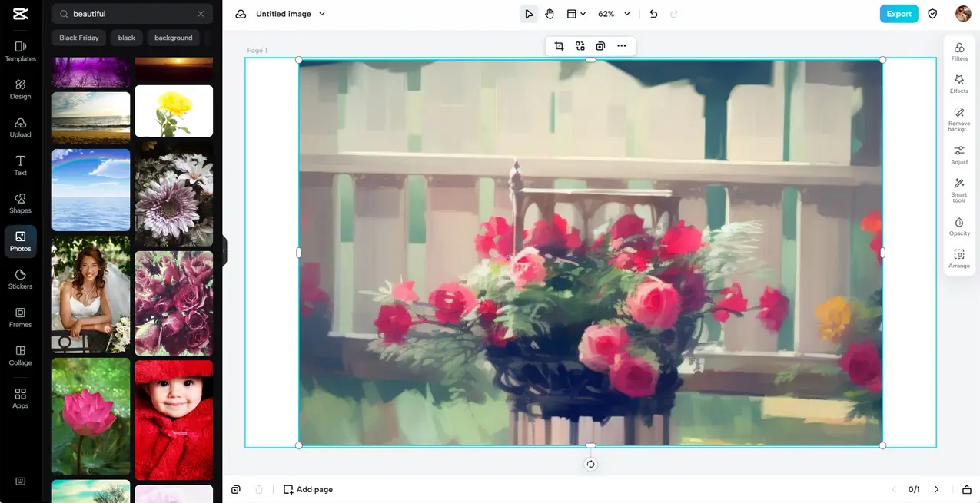Choose the Select pointer tool
980x503 pixels.
click(x=529, y=14)
